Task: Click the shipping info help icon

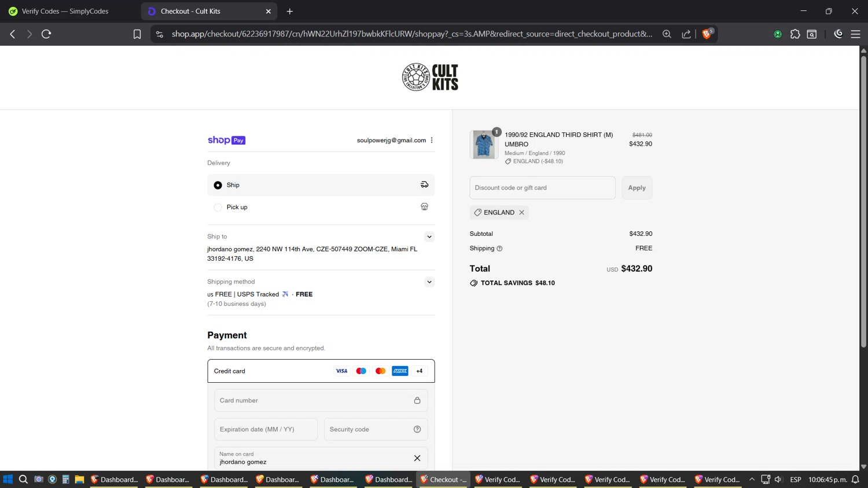Action: point(499,249)
